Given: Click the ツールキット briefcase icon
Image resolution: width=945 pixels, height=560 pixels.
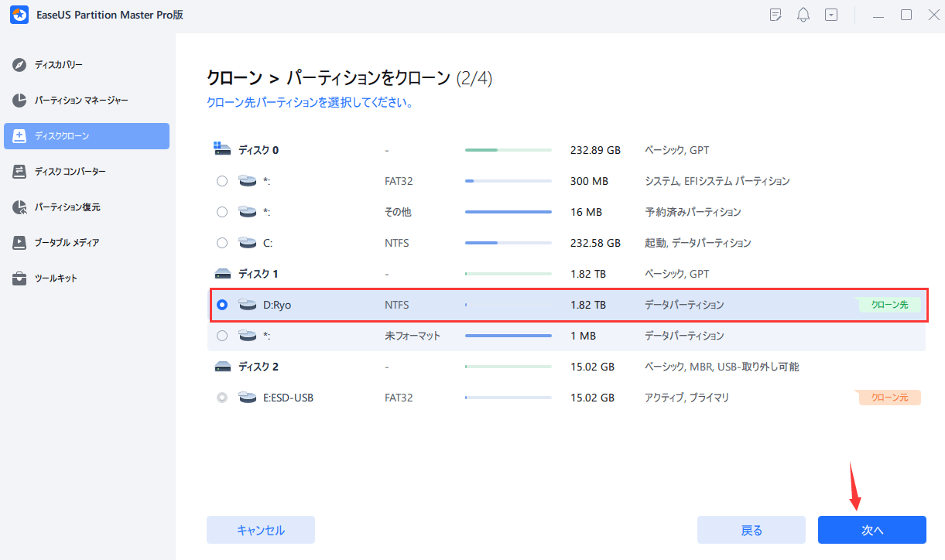Looking at the screenshot, I should [20, 278].
